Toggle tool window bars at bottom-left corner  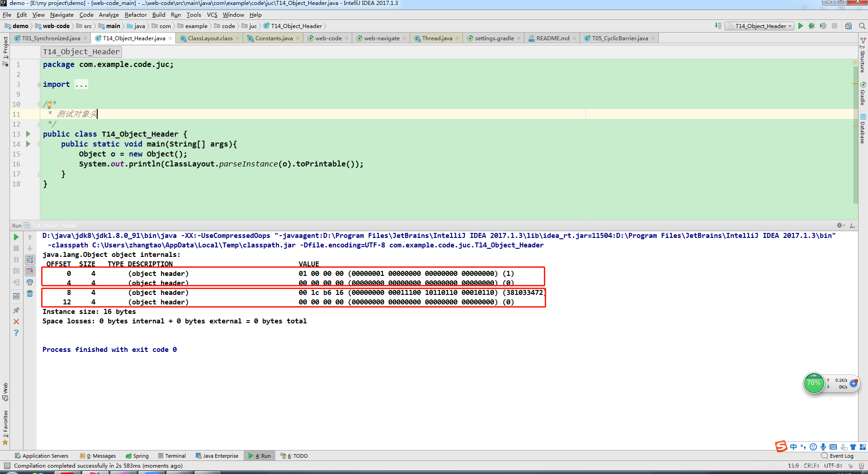pos(7,465)
